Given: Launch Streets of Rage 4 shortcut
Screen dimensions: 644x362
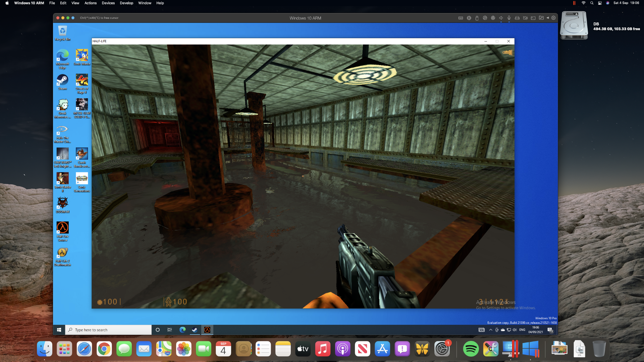Looking at the screenshot, I should pos(82,84).
